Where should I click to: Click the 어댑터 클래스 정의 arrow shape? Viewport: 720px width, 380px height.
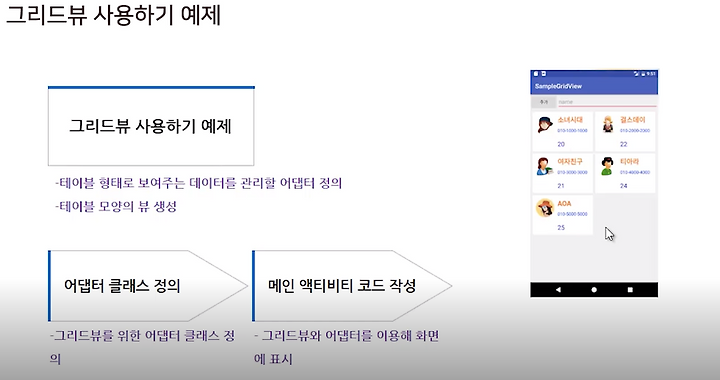(x=148, y=285)
